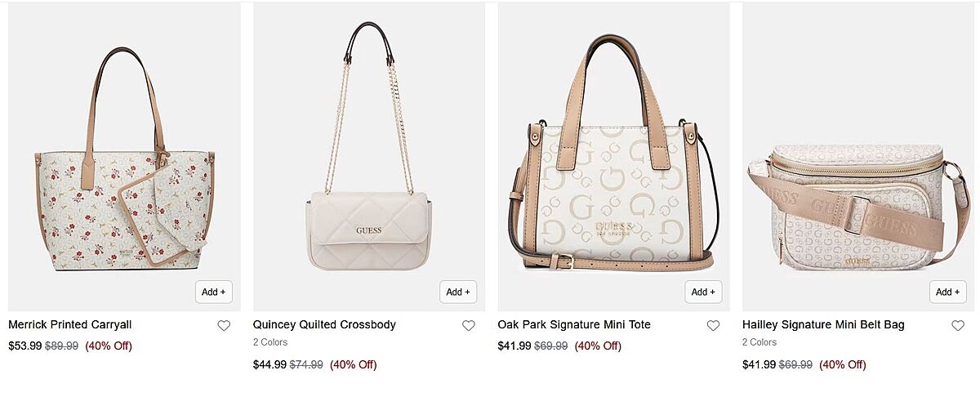980x406 pixels.
Task: Open Merrick Printed Carryall product title link
Action: (x=70, y=324)
